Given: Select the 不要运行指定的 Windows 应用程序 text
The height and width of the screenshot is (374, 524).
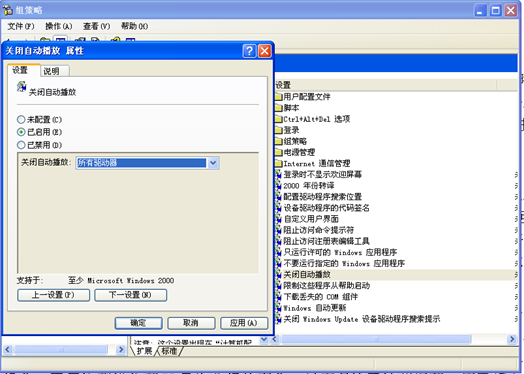Looking at the screenshot, I should pyautogui.click(x=344, y=263).
